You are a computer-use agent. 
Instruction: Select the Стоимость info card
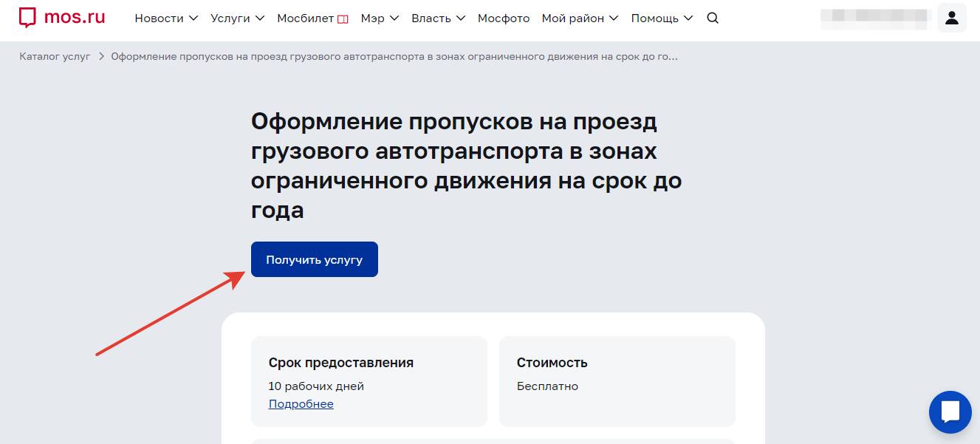pos(617,380)
